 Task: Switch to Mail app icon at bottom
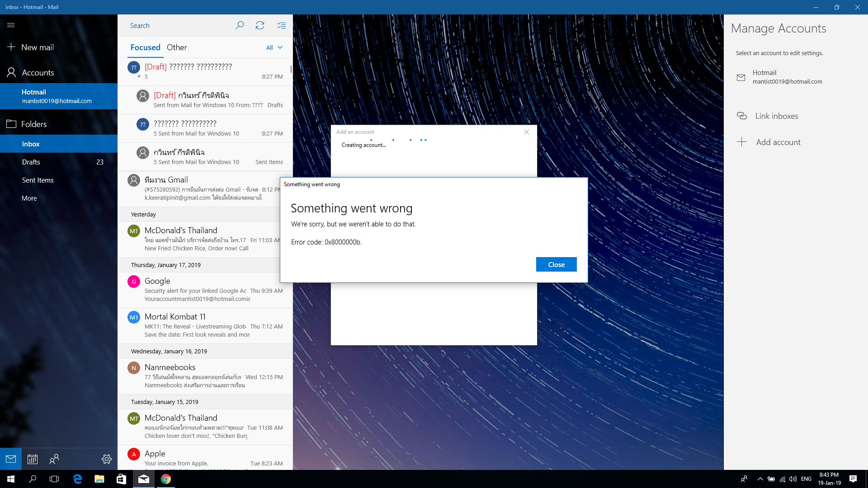(x=11, y=459)
